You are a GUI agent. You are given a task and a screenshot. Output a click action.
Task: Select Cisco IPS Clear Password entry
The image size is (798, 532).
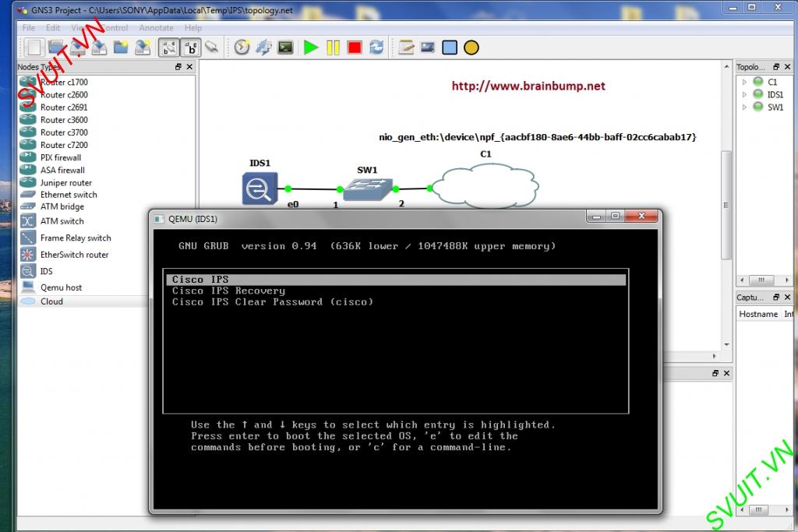(x=272, y=302)
